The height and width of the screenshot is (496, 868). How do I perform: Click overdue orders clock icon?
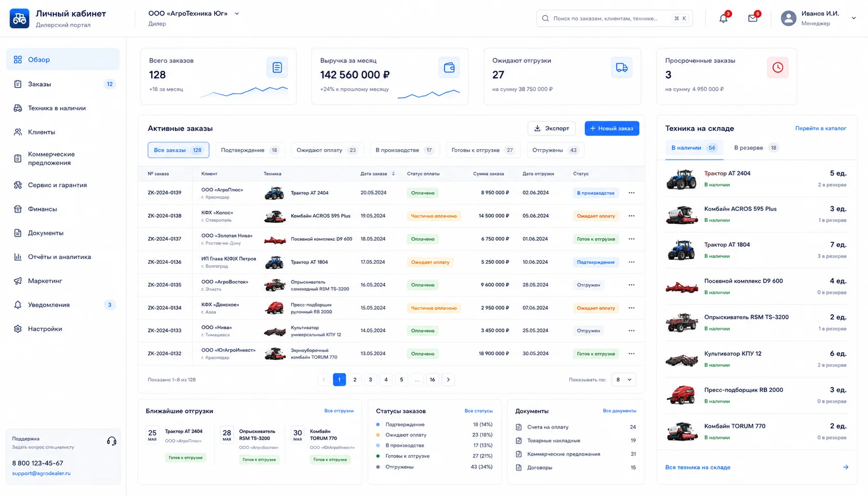777,67
